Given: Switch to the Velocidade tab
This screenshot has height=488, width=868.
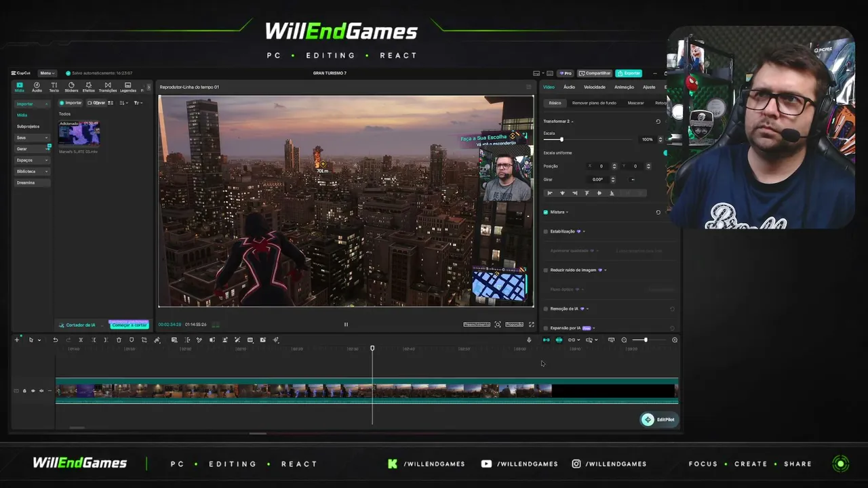Looking at the screenshot, I should (x=595, y=87).
